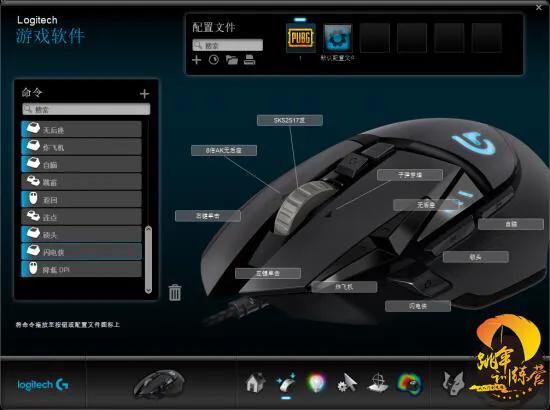Open the customize buttons icon
This screenshot has width=550, height=410.
tap(286, 383)
